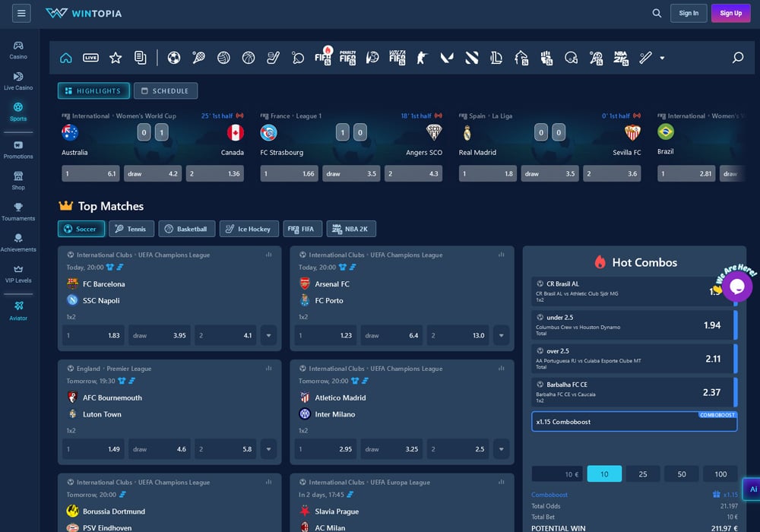Select the League of Legends icon
This screenshot has width=760, height=532.
(496, 59)
